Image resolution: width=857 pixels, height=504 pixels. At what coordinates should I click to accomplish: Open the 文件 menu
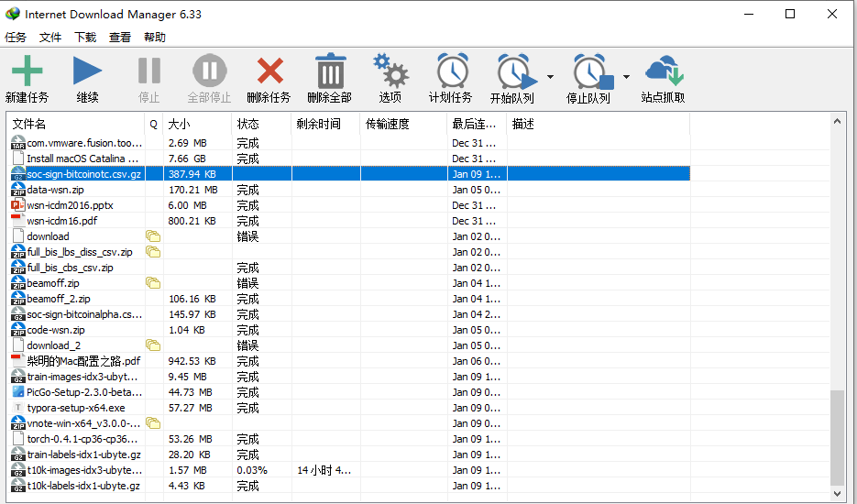tap(50, 38)
